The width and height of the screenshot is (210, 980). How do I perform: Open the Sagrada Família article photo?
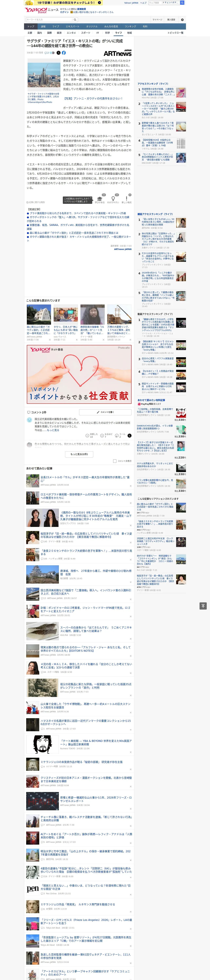point(44,75)
